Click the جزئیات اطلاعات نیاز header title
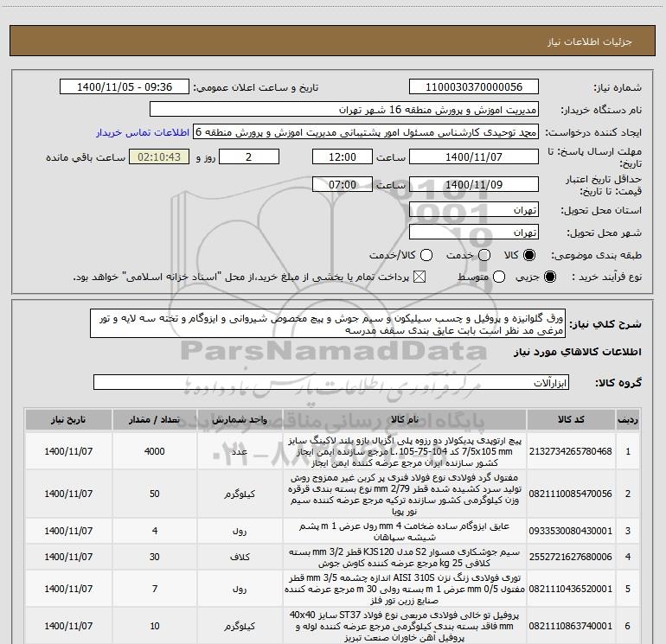Image resolution: width=666 pixels, height=644 pixels. [590, 41]
